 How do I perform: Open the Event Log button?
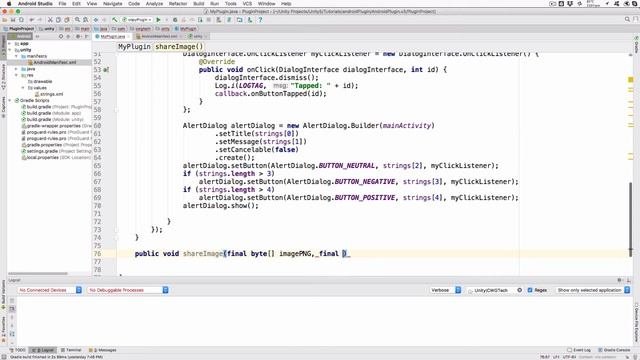pyautogui.click(x=579, y=350)
